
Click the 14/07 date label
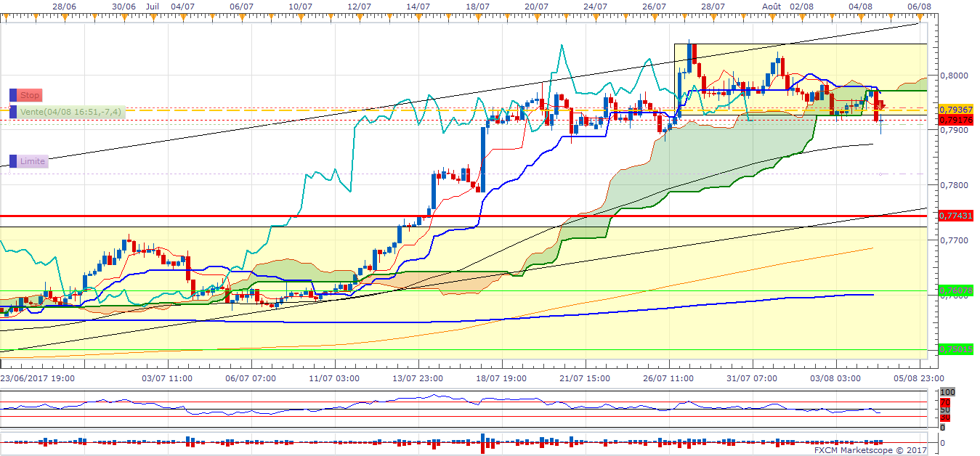tap(418, 6)
